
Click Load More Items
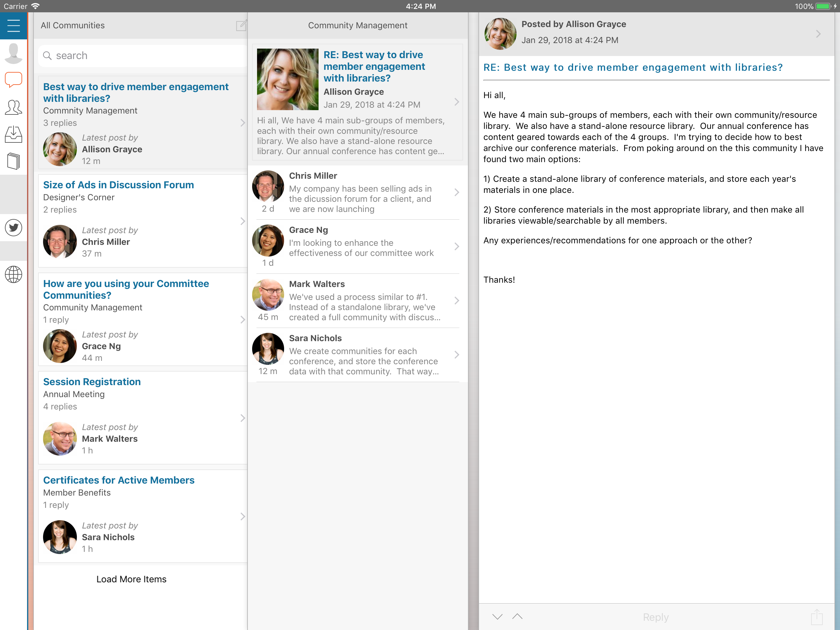[131, 579]
